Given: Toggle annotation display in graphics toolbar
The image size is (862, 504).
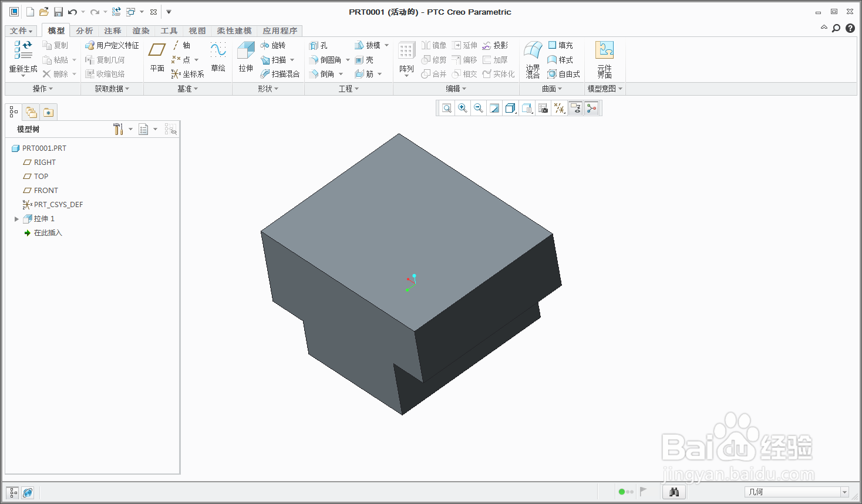Looking at the screenshot, I should tap(575, 108).
